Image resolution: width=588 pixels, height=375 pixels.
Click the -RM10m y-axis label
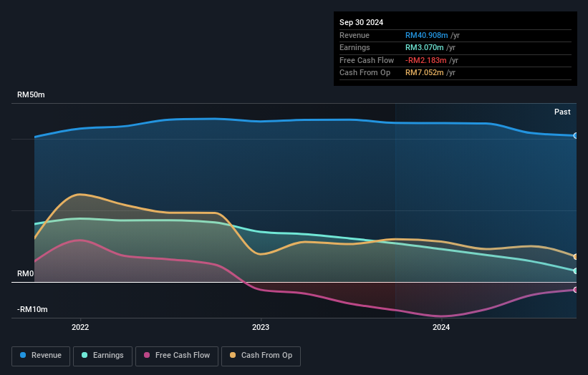(x=32, y=309)
